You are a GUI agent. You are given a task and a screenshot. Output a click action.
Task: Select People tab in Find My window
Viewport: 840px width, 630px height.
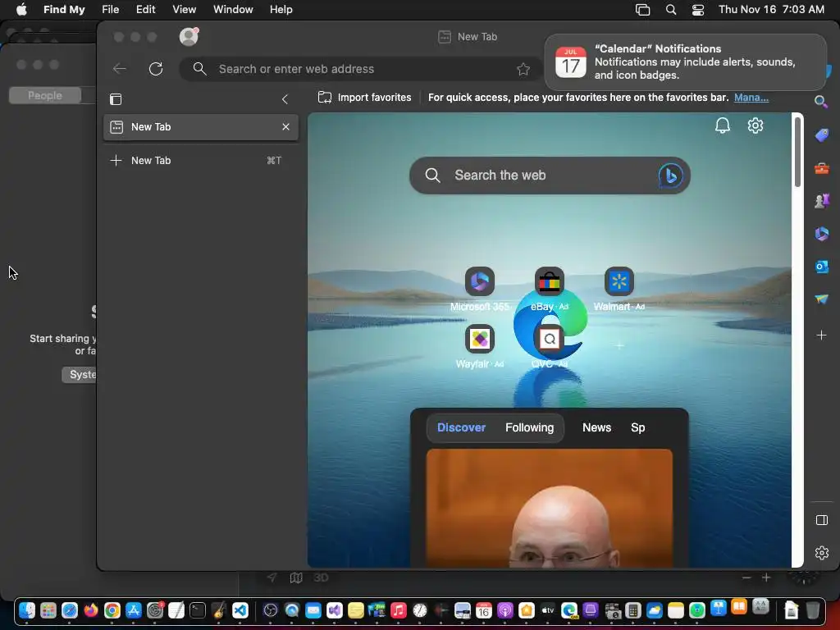[x=45, y=95]
